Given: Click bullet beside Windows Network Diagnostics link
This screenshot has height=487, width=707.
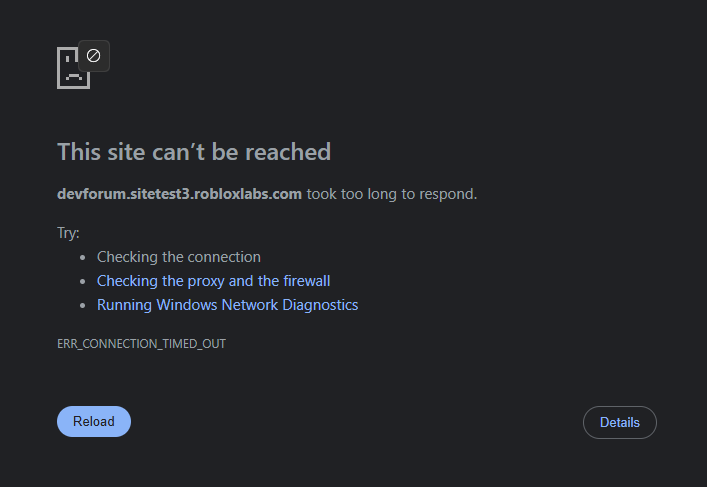Looking at the screenshot, I should 83,305.
